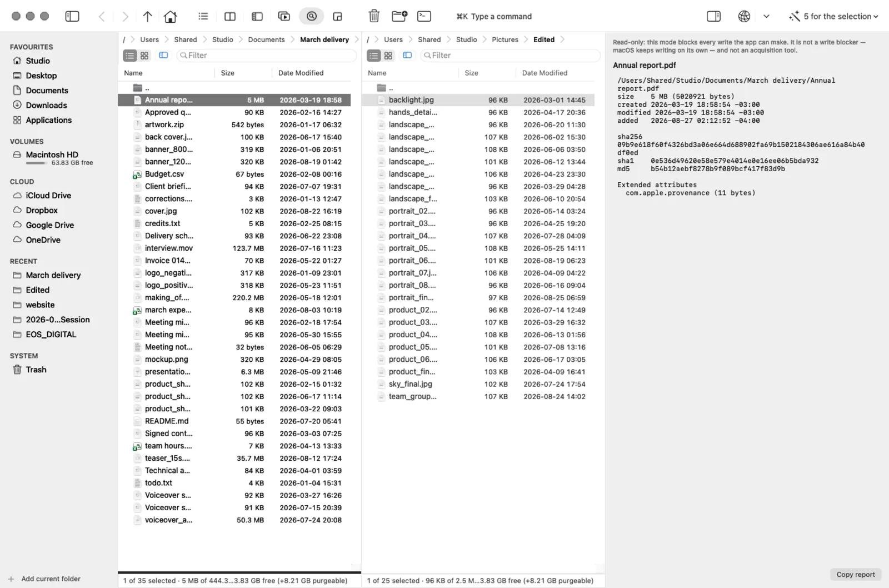
Task: Switch left pane to grid view
Action: tap(144, 56)
